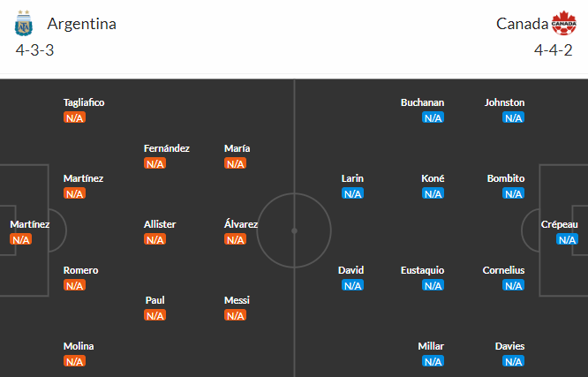
Task: Select player Eustaquio
Action: (422, 270)
